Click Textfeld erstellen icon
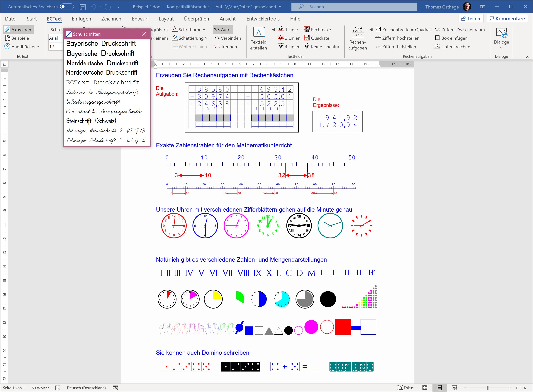Image resolution: width=533 pixels, height=392 pixels. [x=258, y=32]
